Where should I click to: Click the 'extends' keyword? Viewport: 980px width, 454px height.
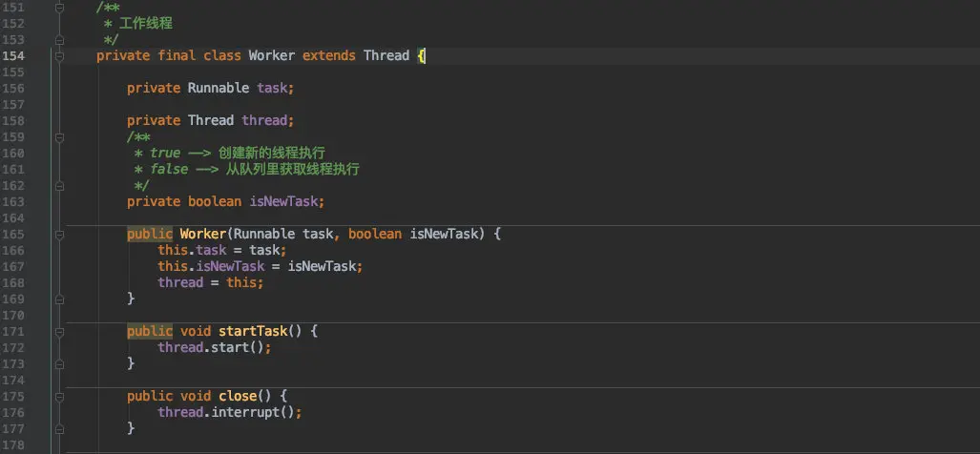[x=329, y=55]
